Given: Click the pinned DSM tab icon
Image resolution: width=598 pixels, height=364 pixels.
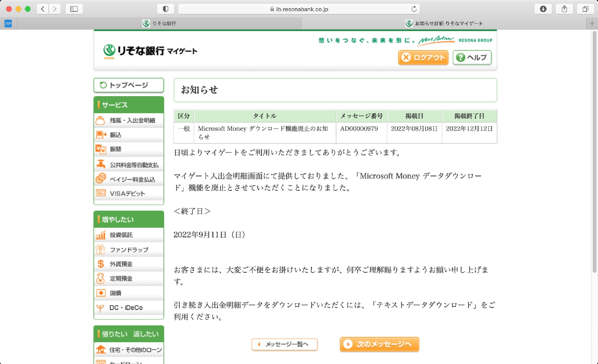Looking at the screenshot, I should pyautogui.click(x=8, y=23).
